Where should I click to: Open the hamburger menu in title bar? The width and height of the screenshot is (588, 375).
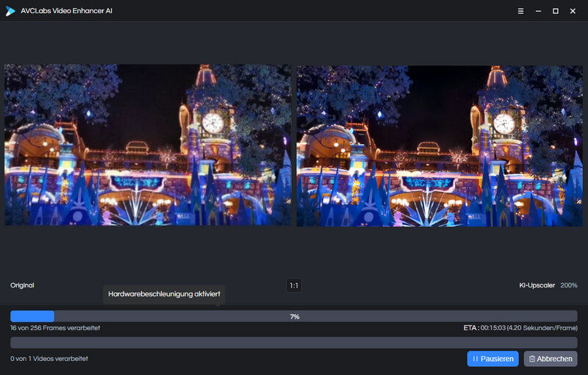520,11
